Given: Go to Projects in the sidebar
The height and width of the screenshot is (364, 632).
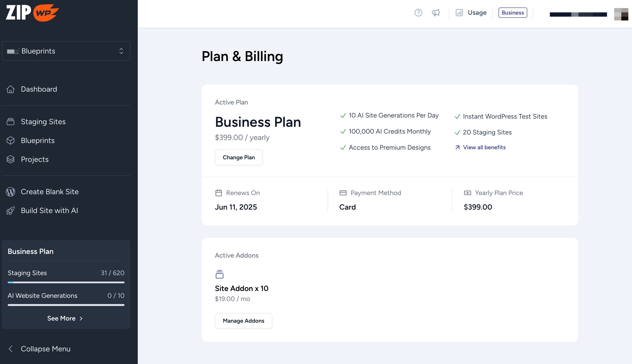Looking at the screenshot, I should click(x=34, y=159).
